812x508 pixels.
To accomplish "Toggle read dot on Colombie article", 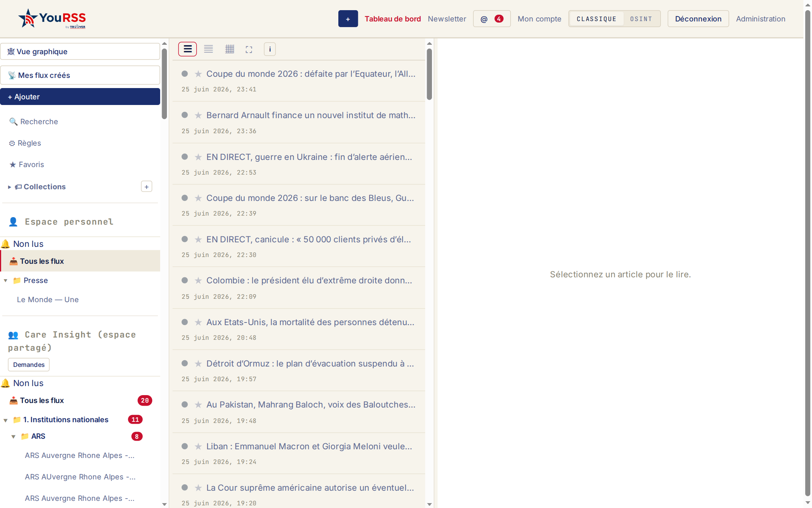I will [185, 280].
